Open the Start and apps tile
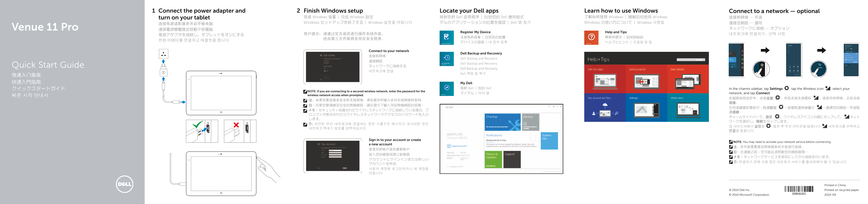 click(x=605, y=79)
